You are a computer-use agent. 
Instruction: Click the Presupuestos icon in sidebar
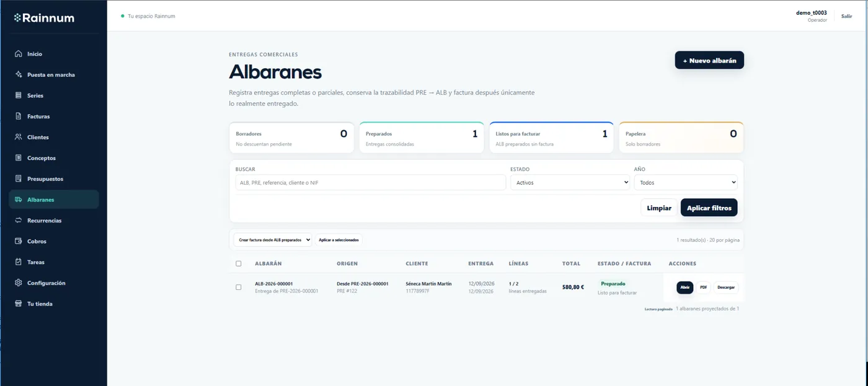click(19, 179)
